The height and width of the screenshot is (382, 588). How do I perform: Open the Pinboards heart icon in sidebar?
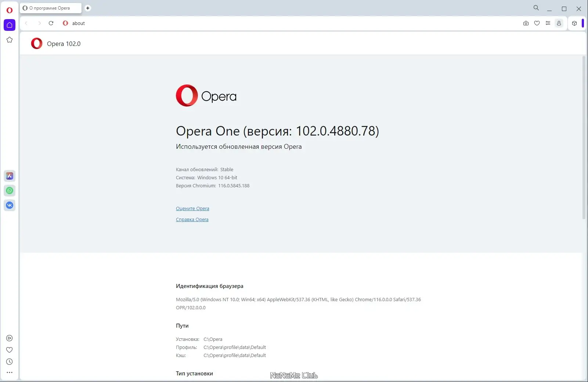[10, 350]
